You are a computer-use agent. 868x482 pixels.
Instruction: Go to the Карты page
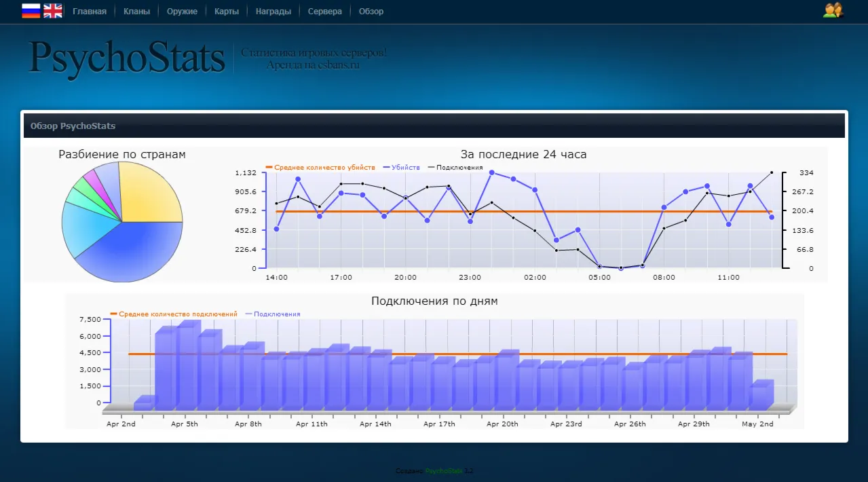point(227,12)
